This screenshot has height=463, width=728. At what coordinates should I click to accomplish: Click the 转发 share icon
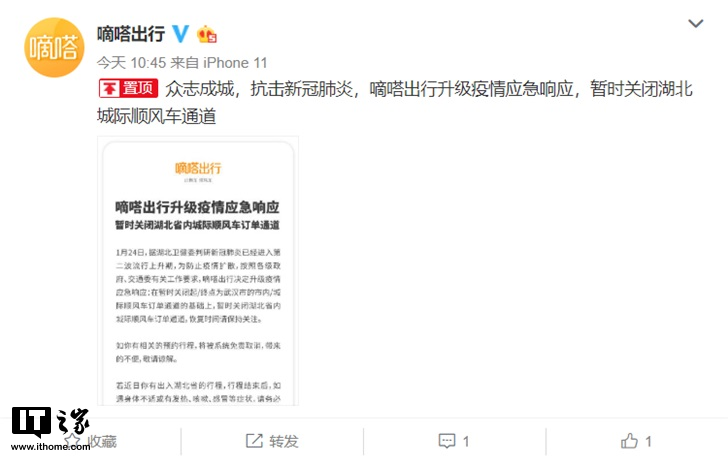pyautogui.click(x=254, y=441)
